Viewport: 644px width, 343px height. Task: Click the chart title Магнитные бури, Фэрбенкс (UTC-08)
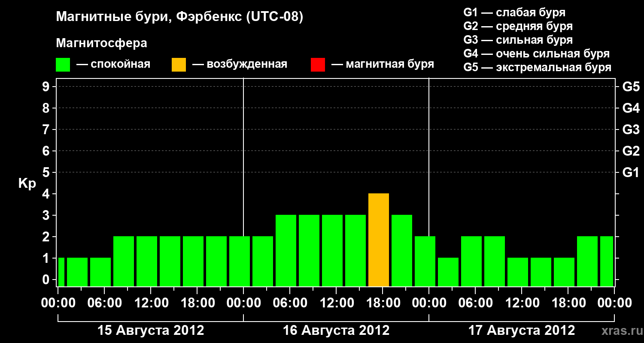(x=180, y=17)
